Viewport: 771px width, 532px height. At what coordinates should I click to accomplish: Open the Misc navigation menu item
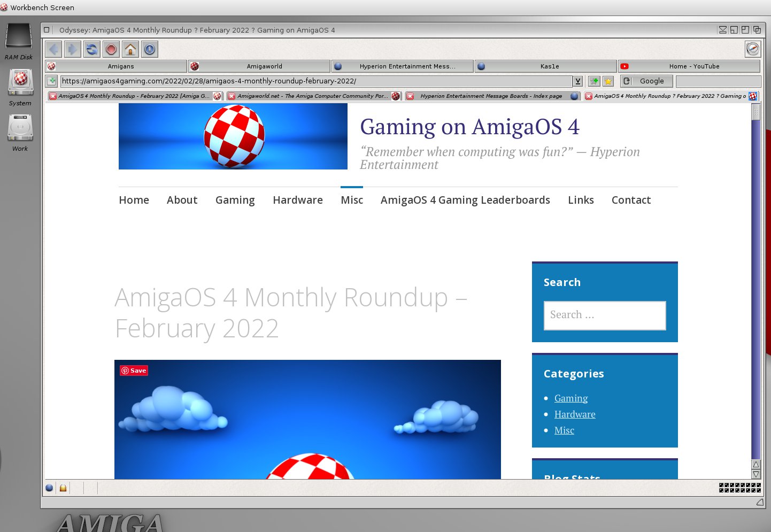coord(352,200)
